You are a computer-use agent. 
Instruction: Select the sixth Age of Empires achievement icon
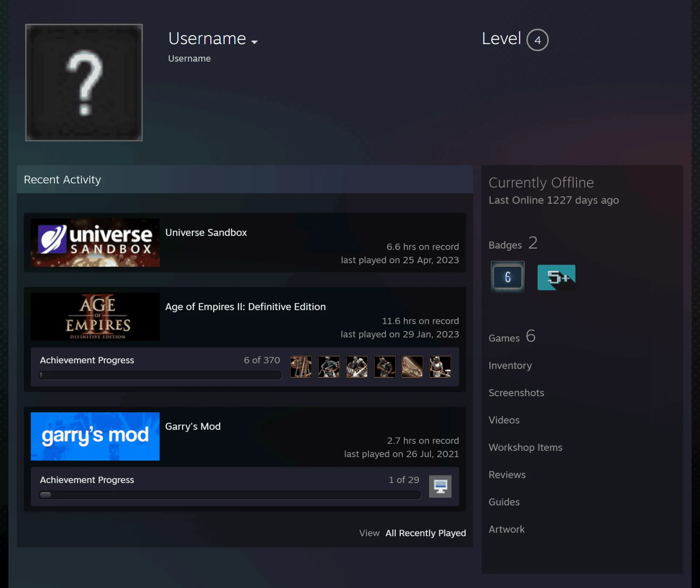440,367
